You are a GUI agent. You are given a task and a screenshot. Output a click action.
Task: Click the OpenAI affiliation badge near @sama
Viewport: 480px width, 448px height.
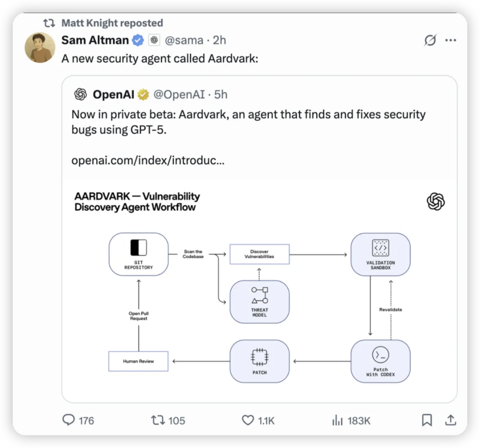click(x=154, y=40)
